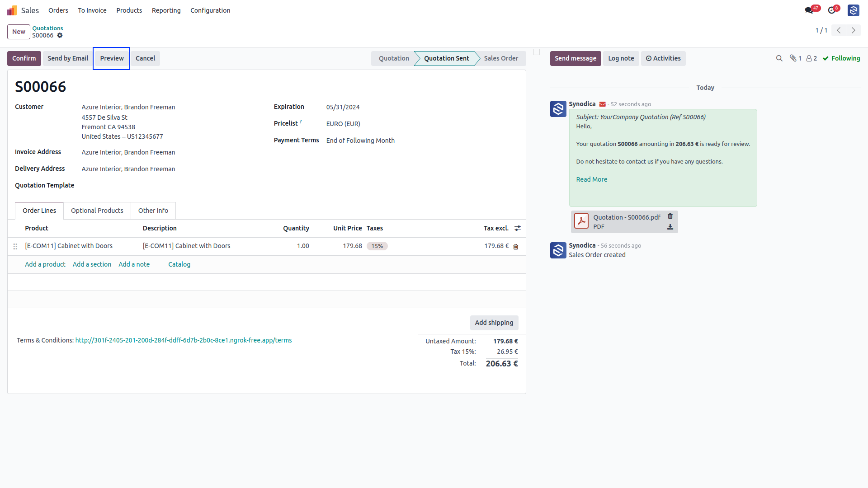
Task: Open the Synodica user avatar menu
Action: (854, 10)
